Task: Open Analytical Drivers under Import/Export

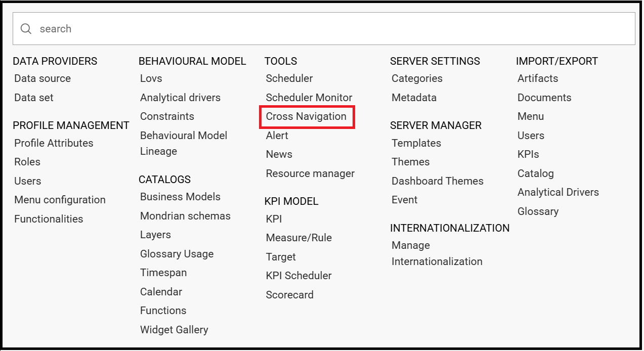Action: pos(558,192)
